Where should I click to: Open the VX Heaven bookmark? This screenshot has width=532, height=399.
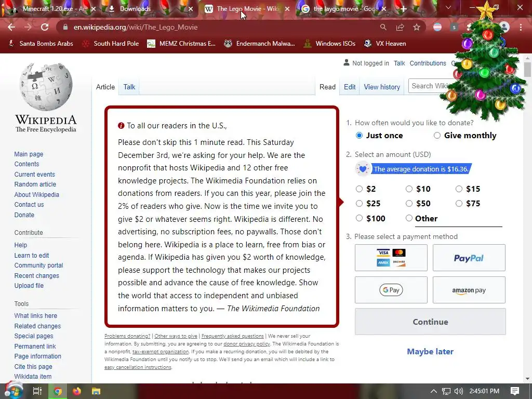[x=385, y=44]
